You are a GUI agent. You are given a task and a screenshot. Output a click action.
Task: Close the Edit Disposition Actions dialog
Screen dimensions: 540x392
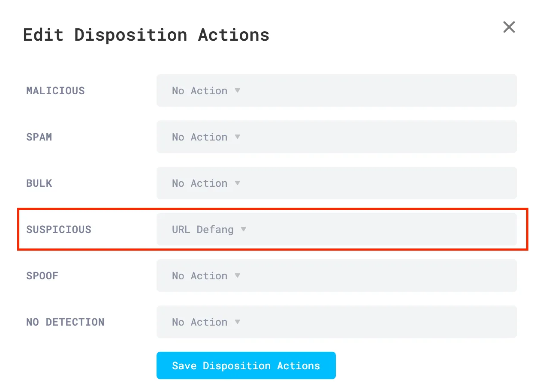(509, 27)
